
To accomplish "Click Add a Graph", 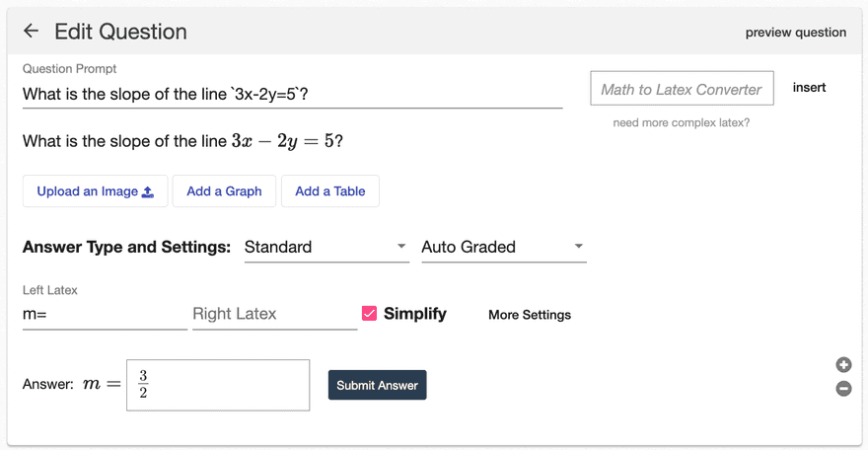I will coord(224,191).
